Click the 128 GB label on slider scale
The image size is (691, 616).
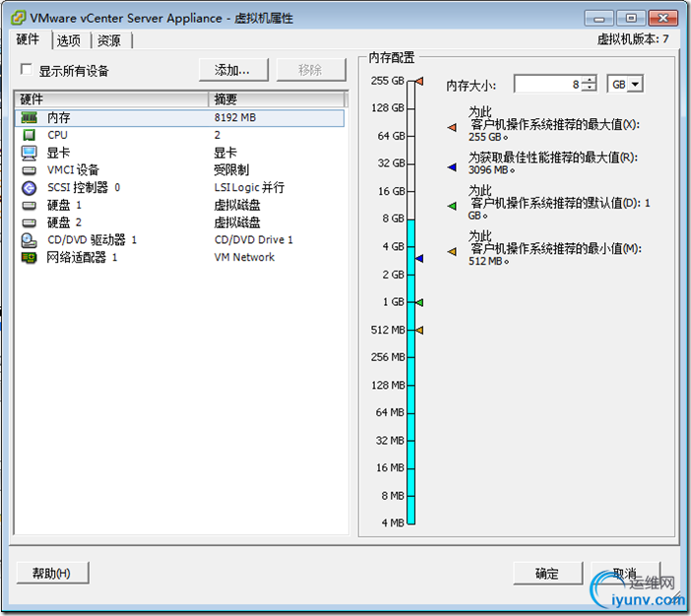pos(388,108)
